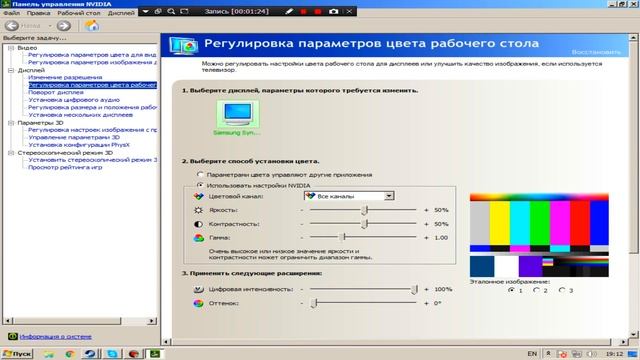
Task: Click the magnifier zoom icon on recorder bar
Action: point(171,11)
